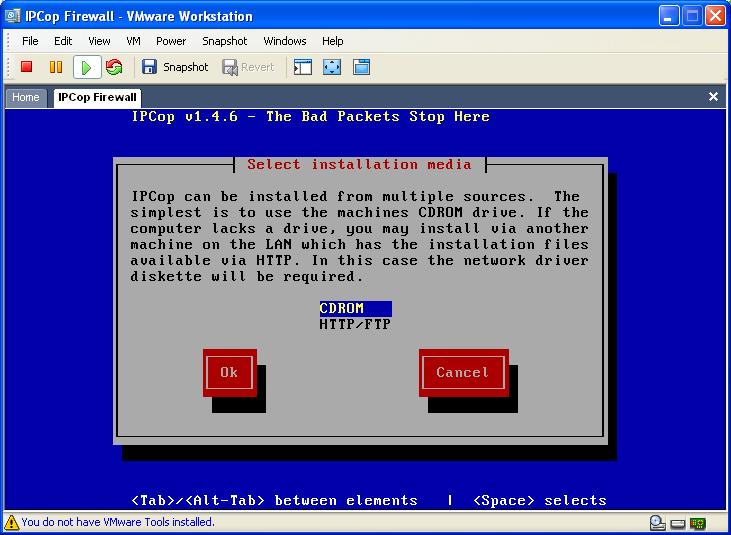Click the grayed Revert toolbar button
The width and height of the screenshot is (731, 535).
point(248,67)
